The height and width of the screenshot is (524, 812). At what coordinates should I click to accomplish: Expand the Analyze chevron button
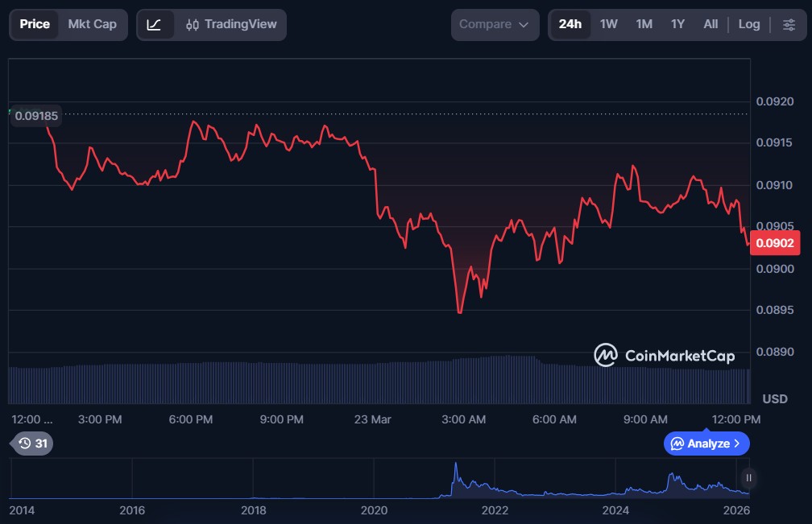[706, 444]
